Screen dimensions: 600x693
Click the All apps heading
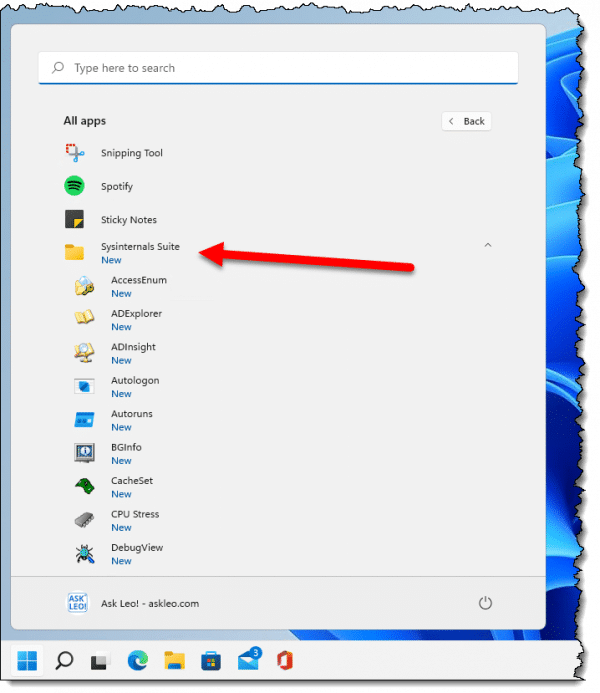coord(84,121)
